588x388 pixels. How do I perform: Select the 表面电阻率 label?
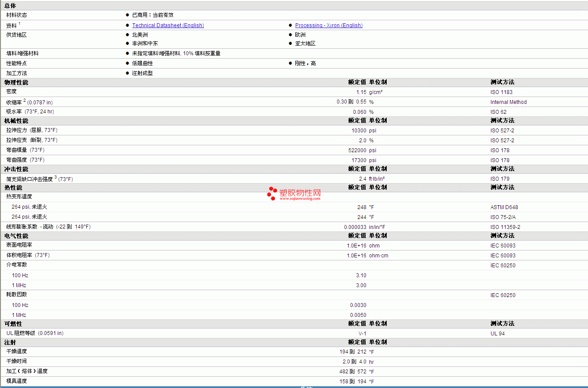[x=19, y=245]
